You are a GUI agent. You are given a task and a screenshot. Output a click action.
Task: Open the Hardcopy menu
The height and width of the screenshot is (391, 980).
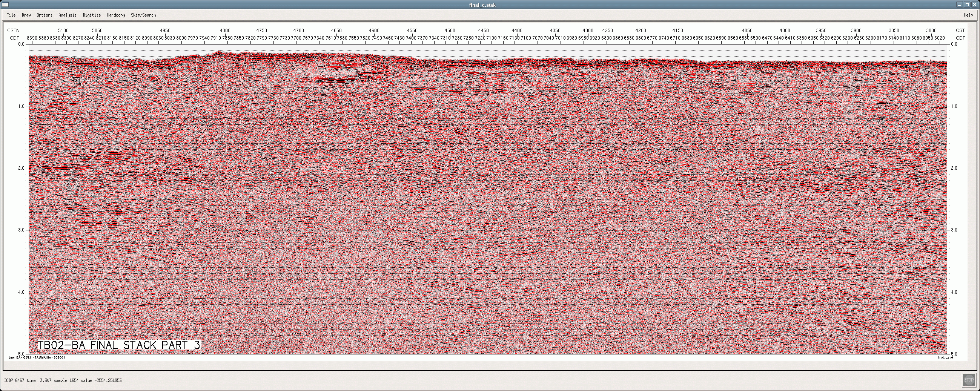point(116,15)
